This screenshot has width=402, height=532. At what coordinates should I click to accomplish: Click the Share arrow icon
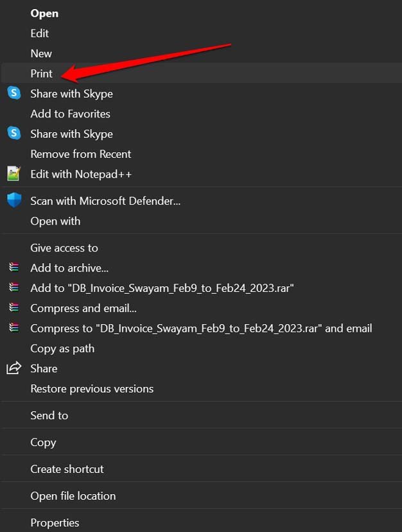click(13, 368)
